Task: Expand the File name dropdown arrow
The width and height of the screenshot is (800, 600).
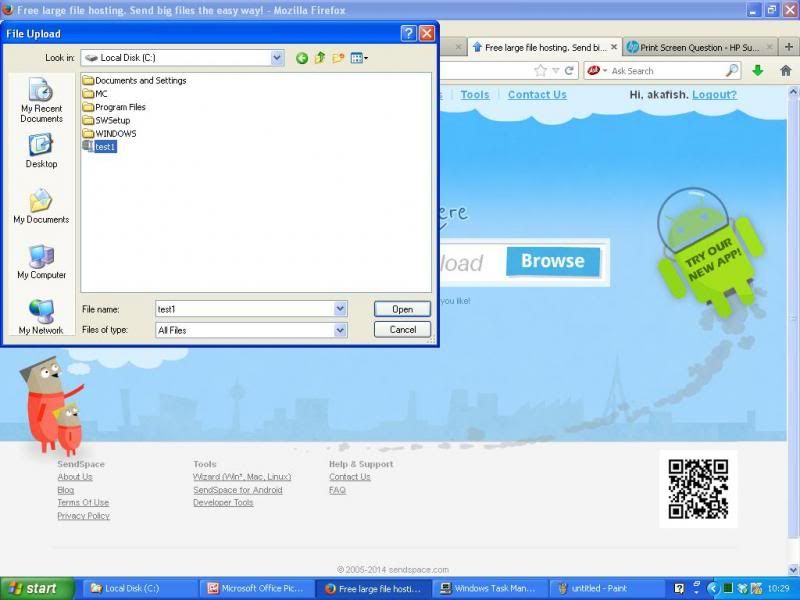Action: (340, 309)
